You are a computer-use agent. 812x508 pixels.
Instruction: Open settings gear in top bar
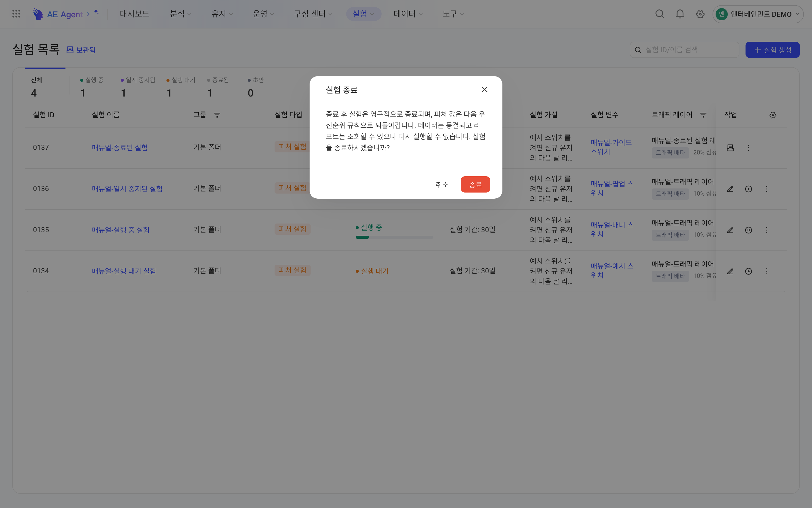coord(700,14)
